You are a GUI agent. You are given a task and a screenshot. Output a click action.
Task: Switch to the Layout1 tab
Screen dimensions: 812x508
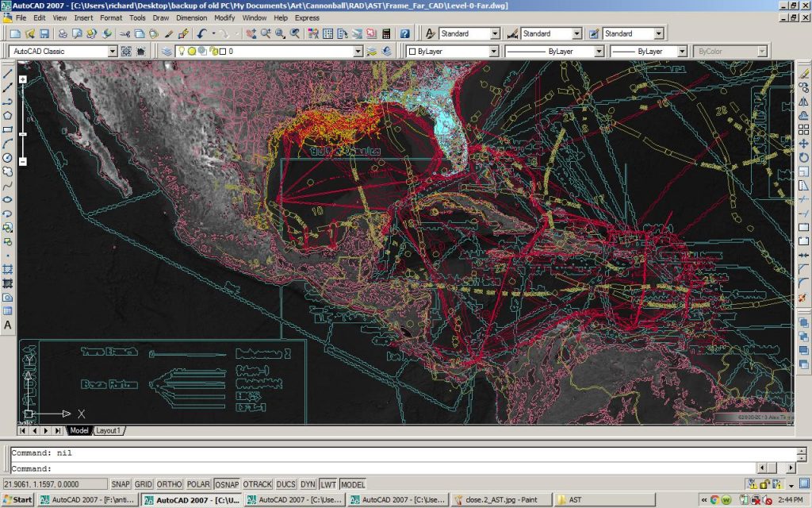[109, 430]
